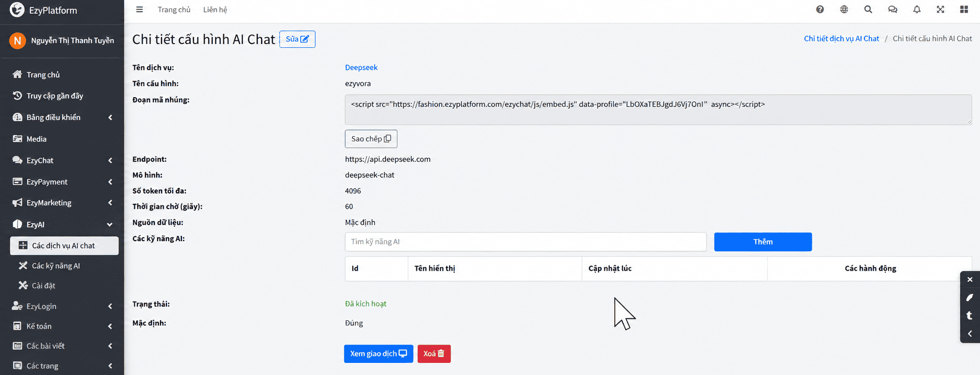Select Các dịch vụ AI chat menu item
This screenshot has height=375, width=980.
(64, 245)
